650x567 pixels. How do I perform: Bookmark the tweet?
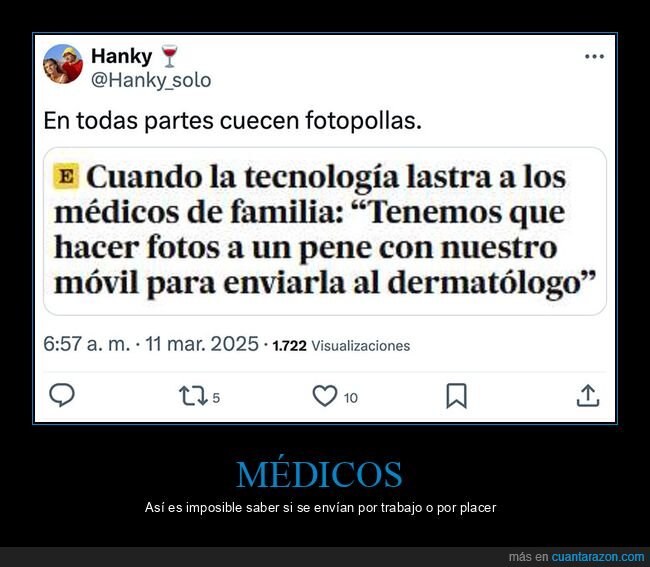(456, 396)
